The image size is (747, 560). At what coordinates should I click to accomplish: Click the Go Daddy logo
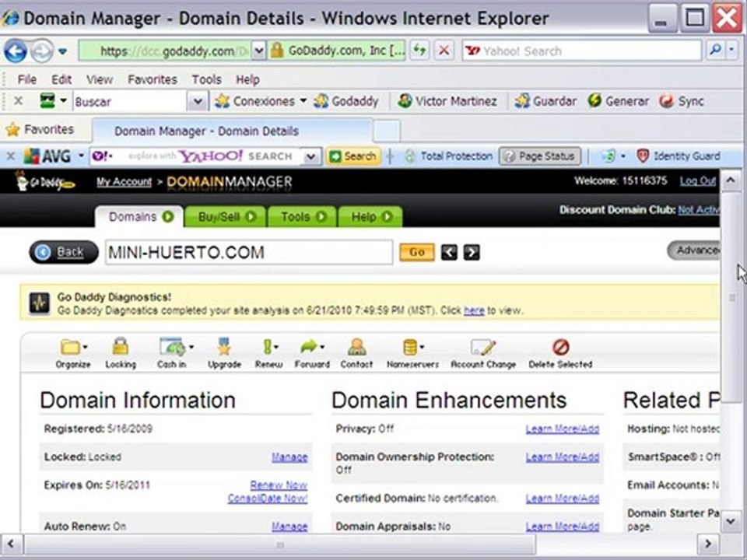(x=44, y=181)
